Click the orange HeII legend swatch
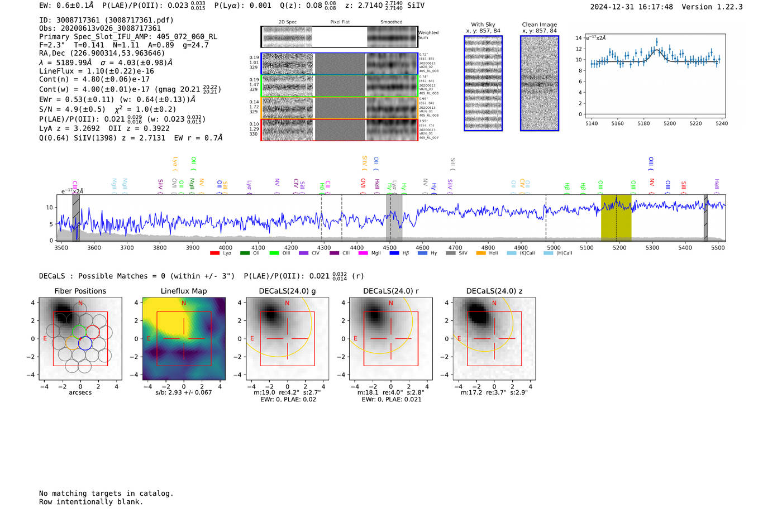The height and width of the screenshot is (532, 782). [480, 253]
